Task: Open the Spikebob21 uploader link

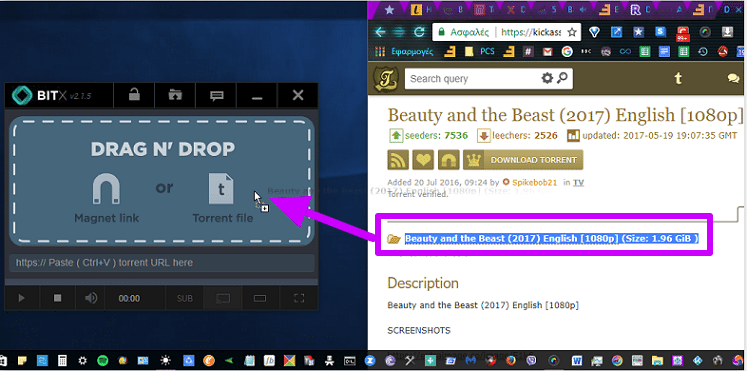Action: coord(535,182)
